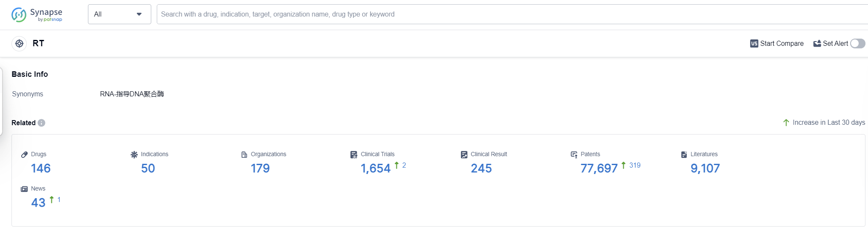This screenshot has height=230, width=868.
Task: Open the 9,107 Literatures count
Action: click(705, 168)
